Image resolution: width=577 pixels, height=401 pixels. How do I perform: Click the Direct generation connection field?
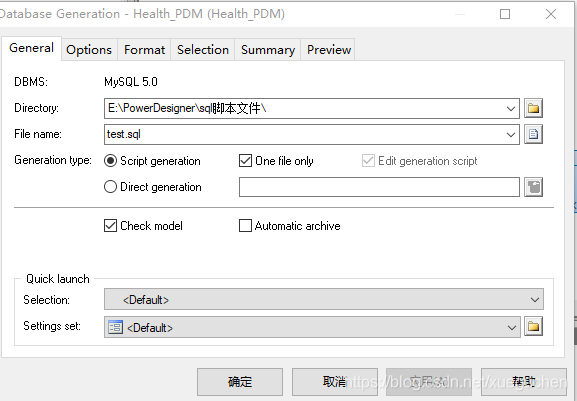pyautogui.click(x=379, y=187)
